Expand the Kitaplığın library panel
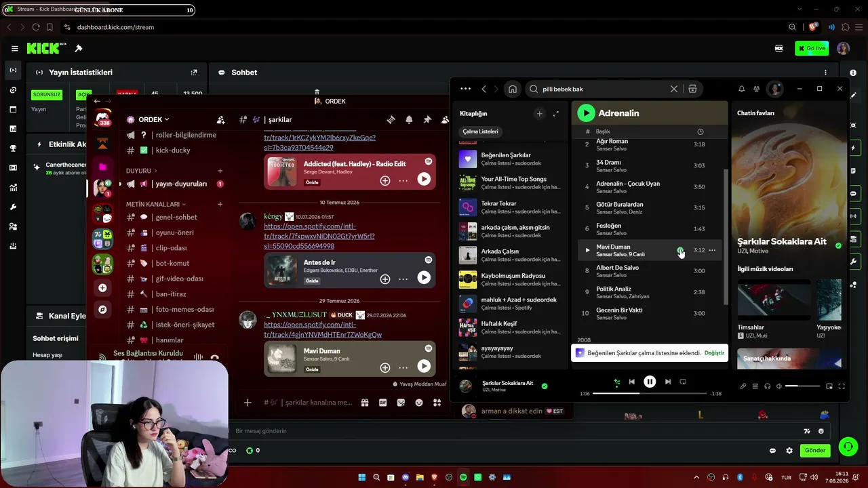 [556, 114]
